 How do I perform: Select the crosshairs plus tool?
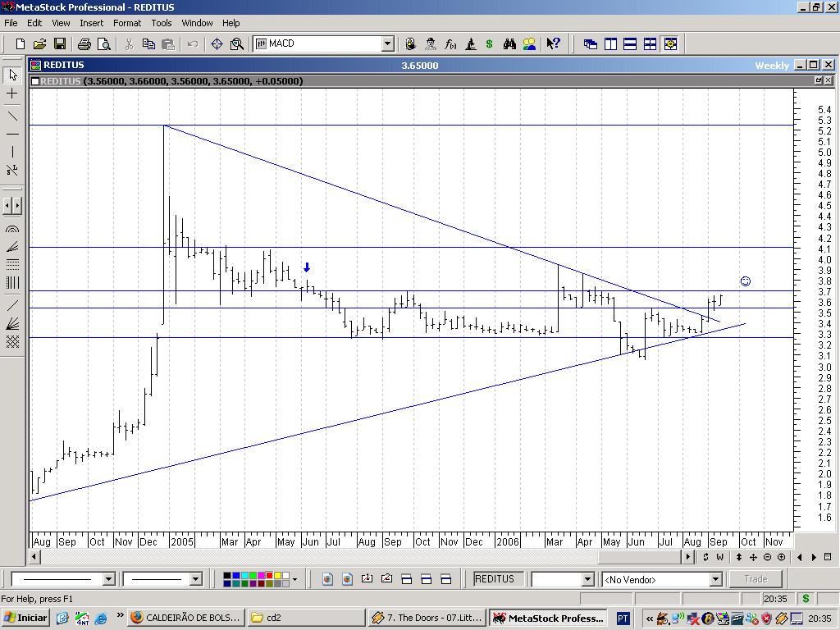click(x=12, y=94)
